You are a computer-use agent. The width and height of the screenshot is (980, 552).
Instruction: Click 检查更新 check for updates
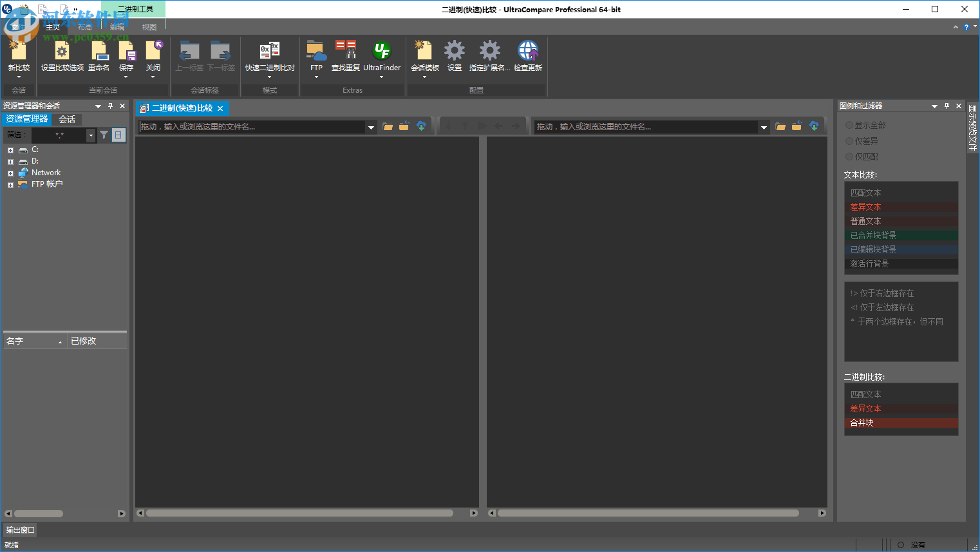coord(528,51)
